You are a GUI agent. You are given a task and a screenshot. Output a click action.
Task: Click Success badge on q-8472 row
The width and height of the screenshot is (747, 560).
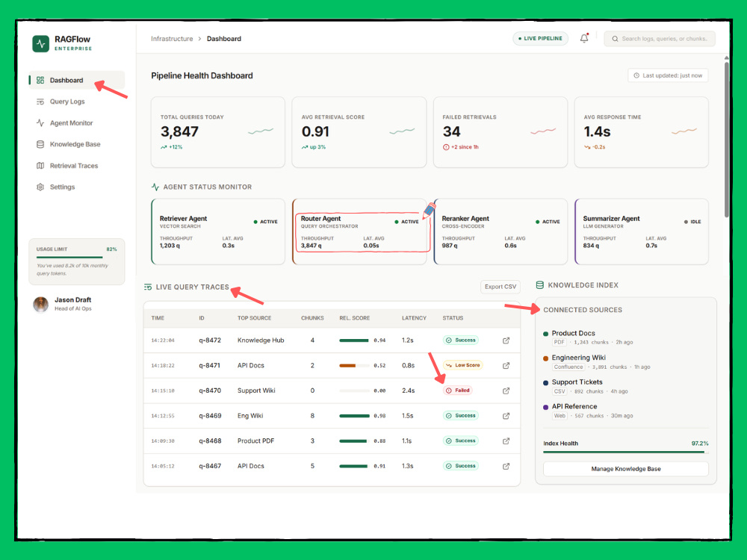point(461,340)
